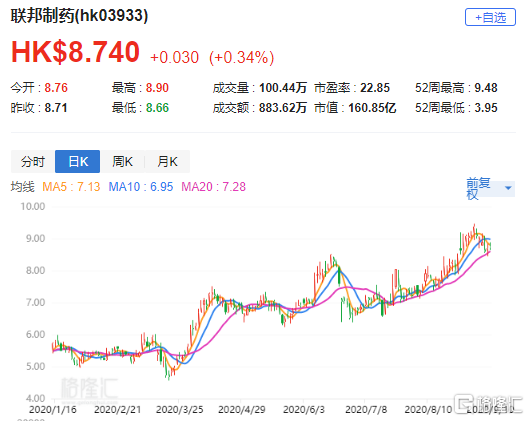Expand the 前复权 adjustment dropdown

pyautogui.click(x=490, y=188)
